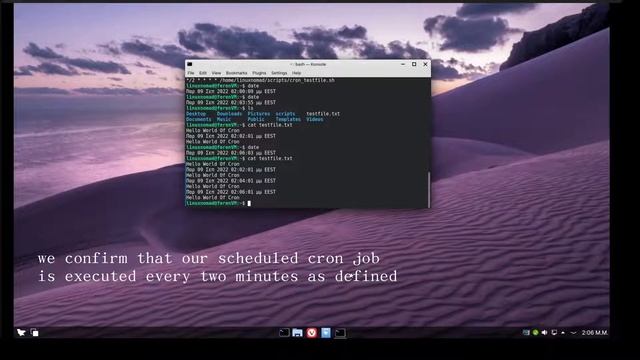Screen dimensions: 640x360
Task: Minimize the Konsole window
Action: 403,64
